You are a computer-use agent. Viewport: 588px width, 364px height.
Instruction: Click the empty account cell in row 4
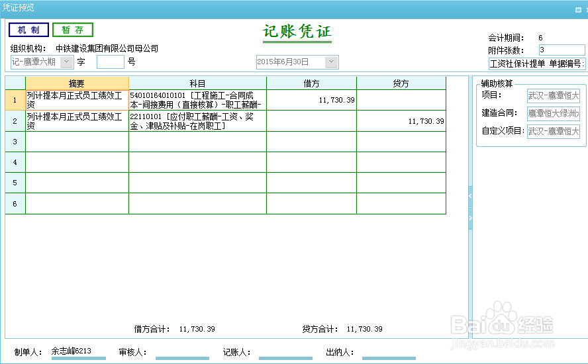[197, 162]
